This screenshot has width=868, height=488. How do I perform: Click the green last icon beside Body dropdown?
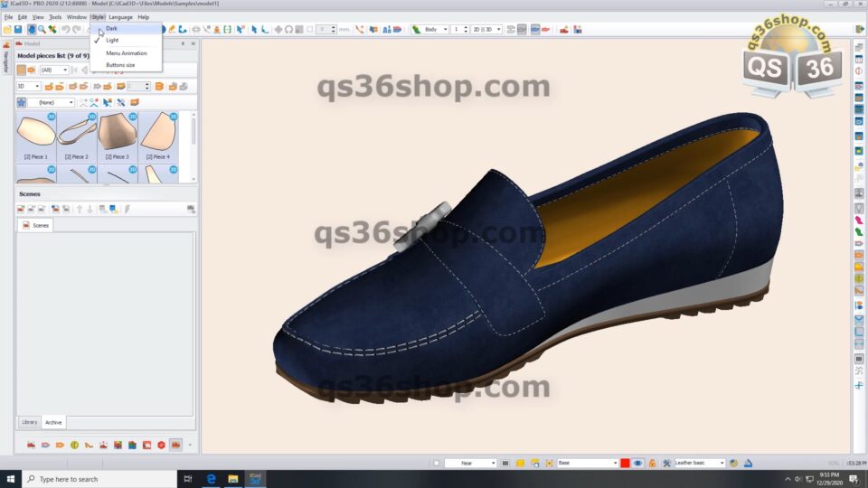click(x=416, y=29)
